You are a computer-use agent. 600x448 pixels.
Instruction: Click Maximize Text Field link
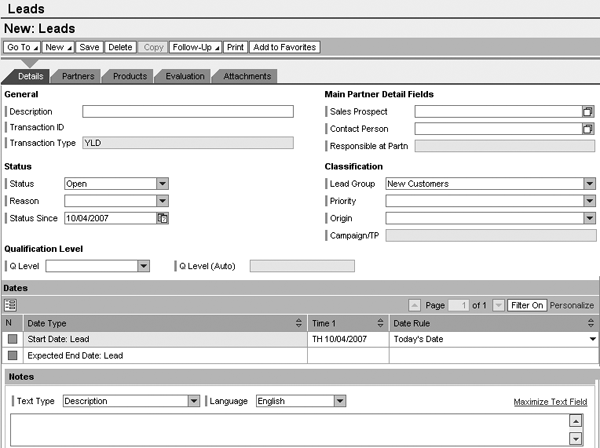pos(550,402)
